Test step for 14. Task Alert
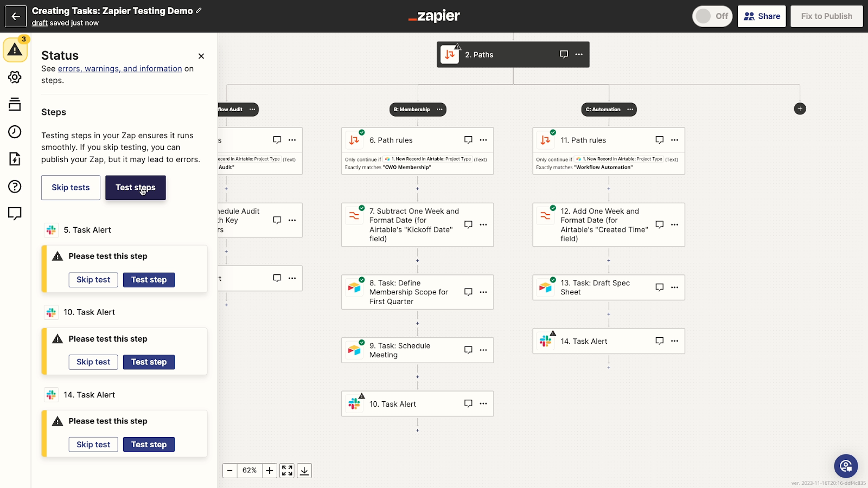 [149, 445]
